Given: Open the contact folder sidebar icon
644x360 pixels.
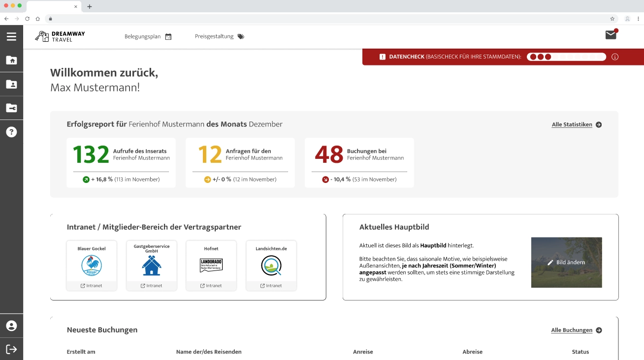Looking at the screenshot, I should pos(11,84).
